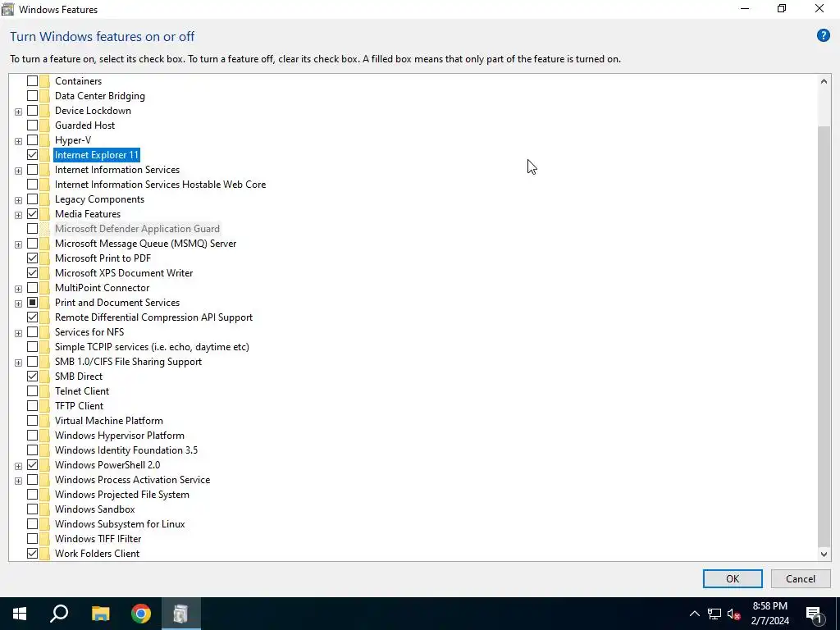Confirm changes with the OK button
Image resolution: width=840 pixels, height=630 pixels.
pyautogui.click(x=733, y=578)
